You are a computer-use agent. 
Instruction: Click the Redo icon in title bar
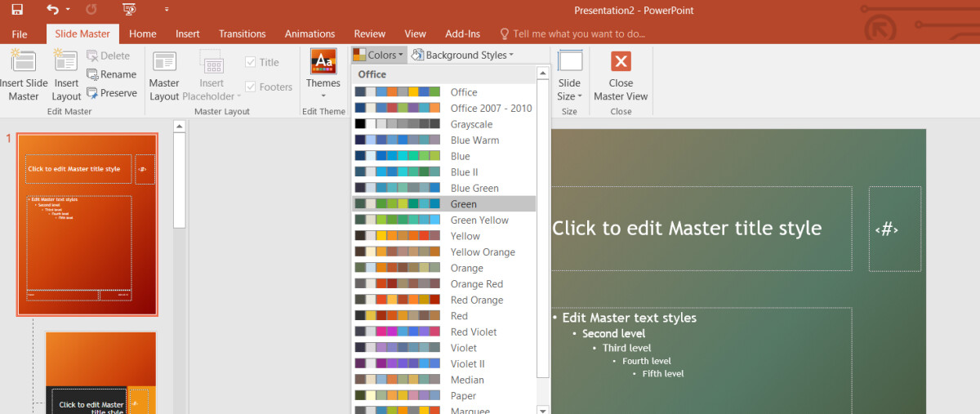click(x=91, y=10)
